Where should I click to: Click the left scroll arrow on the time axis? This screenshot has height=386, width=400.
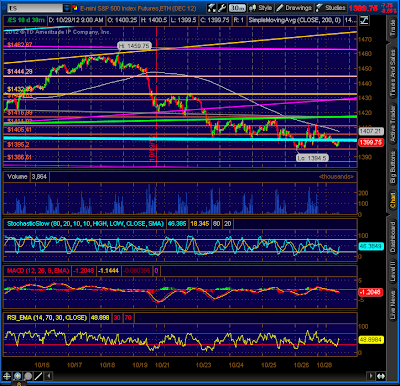pyautogui.click(x=49, y=376)
